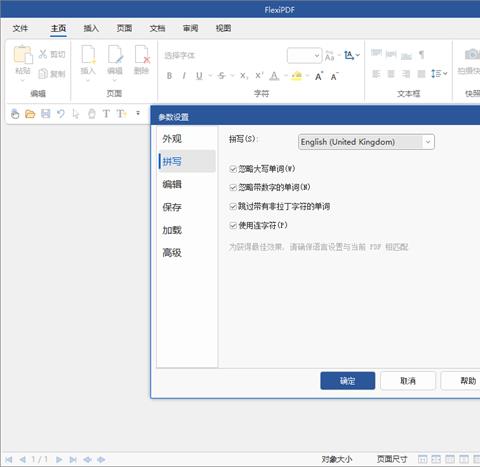Go to the next page in status bar
This screenshot has height=467, width=480.
point(59,460)
